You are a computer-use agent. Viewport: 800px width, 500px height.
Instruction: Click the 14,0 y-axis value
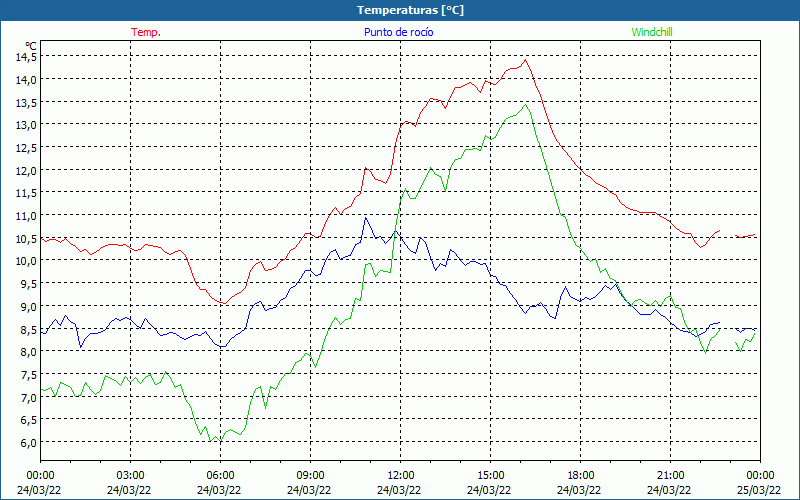(x=26, y=79)
